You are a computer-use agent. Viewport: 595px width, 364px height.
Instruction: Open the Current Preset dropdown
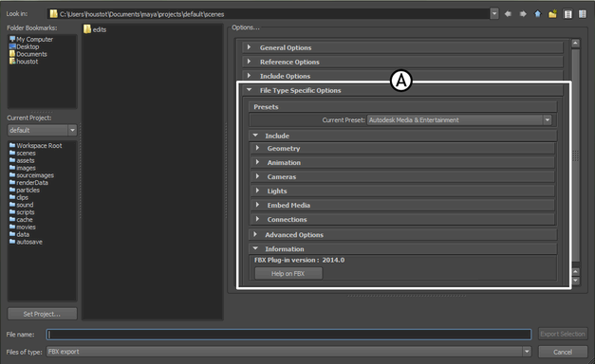pos(459,120)
